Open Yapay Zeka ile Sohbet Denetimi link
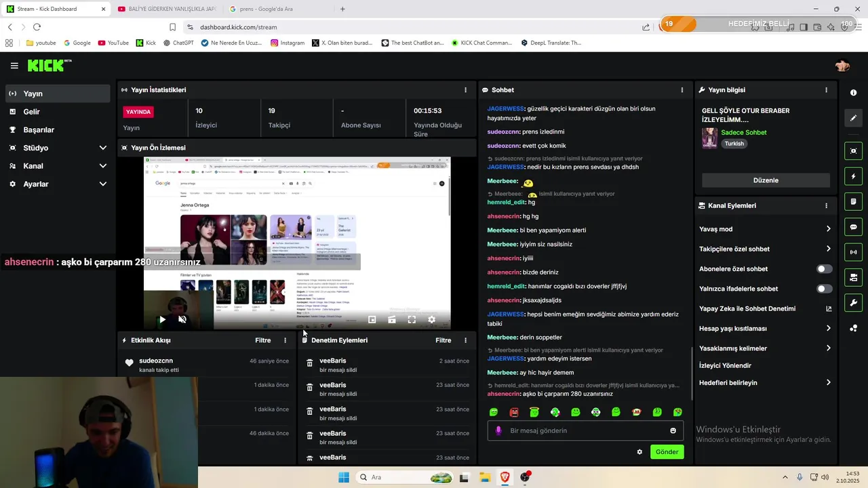The image size is (868, 488). click(765, 309)
